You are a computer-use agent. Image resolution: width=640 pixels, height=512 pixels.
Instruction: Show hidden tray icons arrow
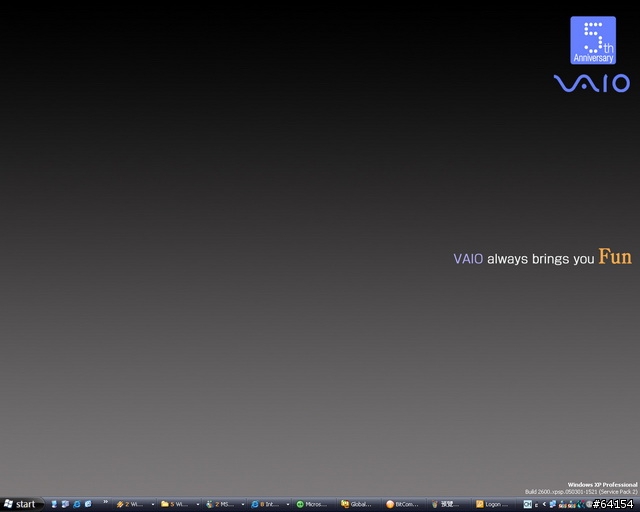pyautogui.click(x=544, y=505)
